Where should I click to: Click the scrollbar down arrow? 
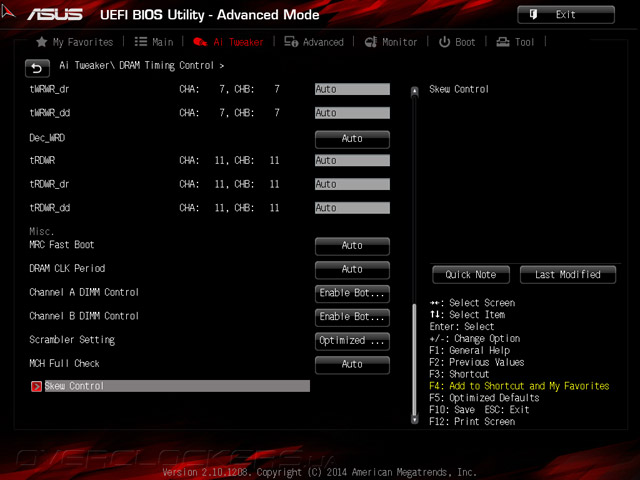[x=415, y=419]
